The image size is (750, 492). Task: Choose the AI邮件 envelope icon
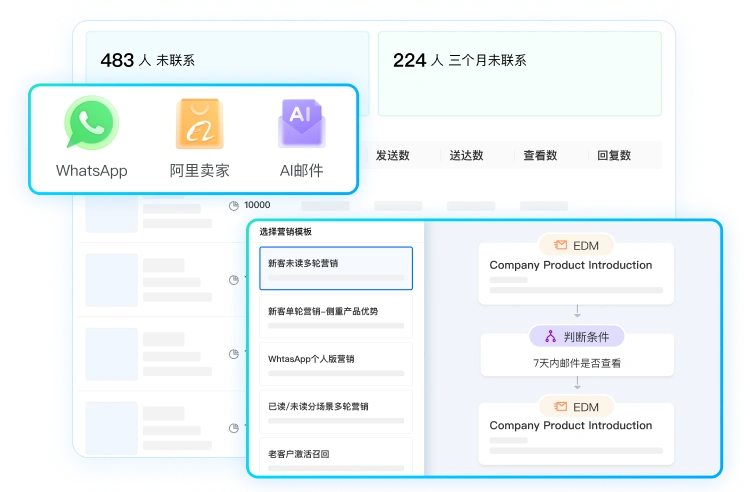point(301,122)
